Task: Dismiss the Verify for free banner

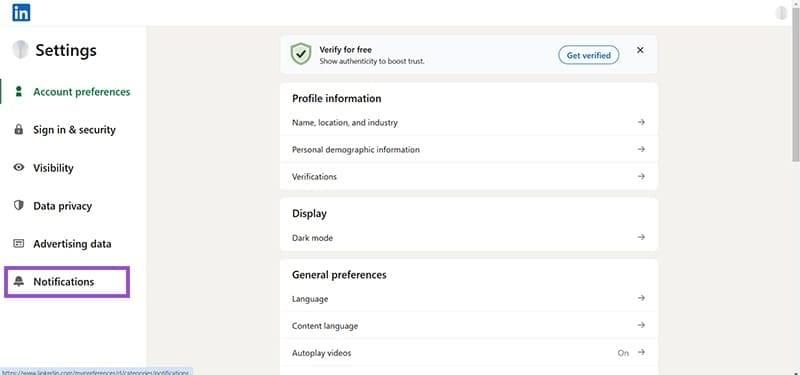Action: [640, 50]
